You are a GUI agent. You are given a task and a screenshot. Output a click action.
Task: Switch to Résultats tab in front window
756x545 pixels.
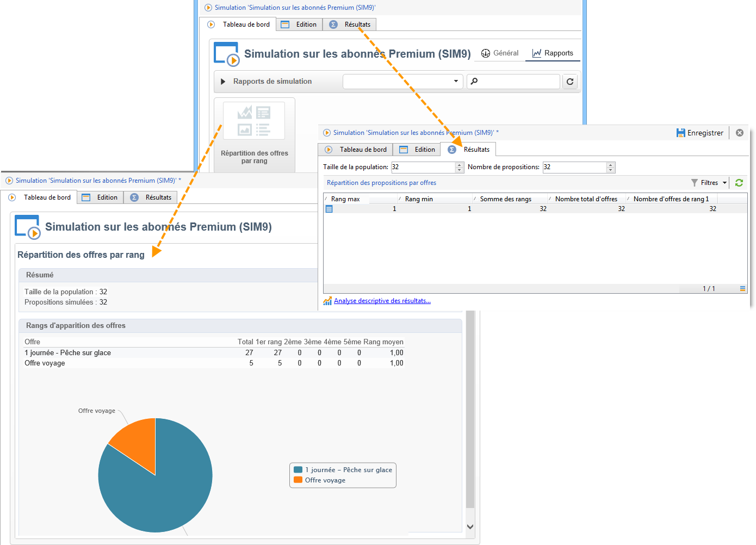[x=468, y=150]
